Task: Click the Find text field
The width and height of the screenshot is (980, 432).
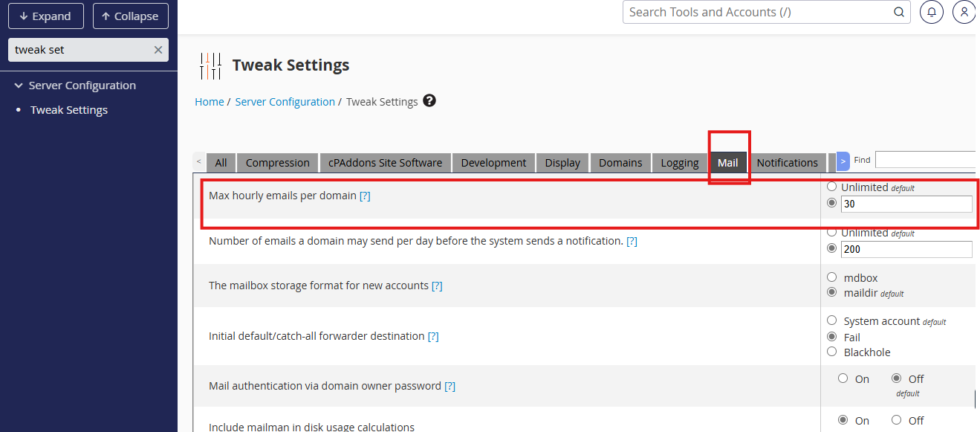Action: [924, 160]
